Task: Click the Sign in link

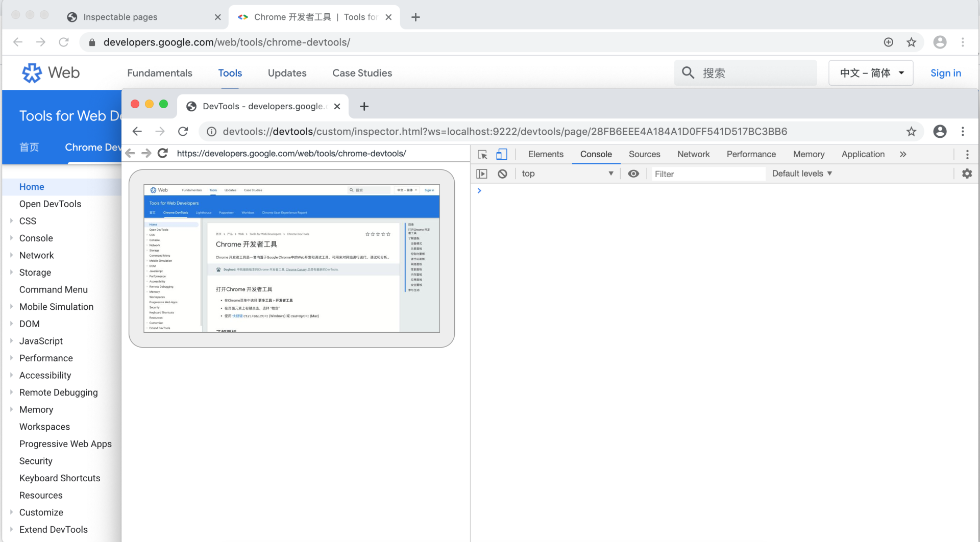Action: click(945, 73)
